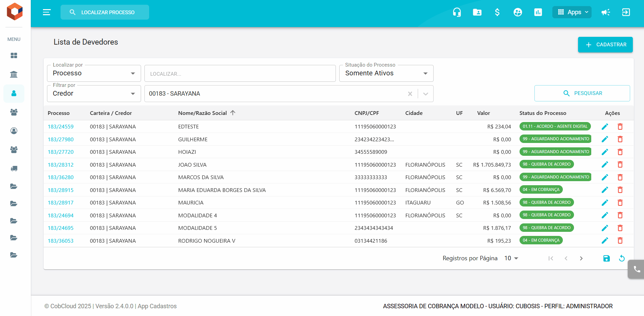Open process link 183/28915
The image size is (644, 316).
click(x=61, y=190)
